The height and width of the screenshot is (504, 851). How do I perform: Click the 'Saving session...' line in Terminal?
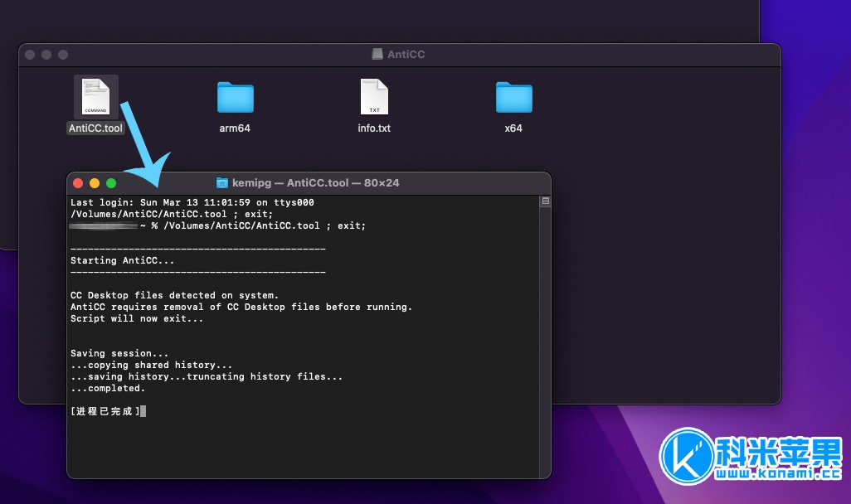click(119, 353)
